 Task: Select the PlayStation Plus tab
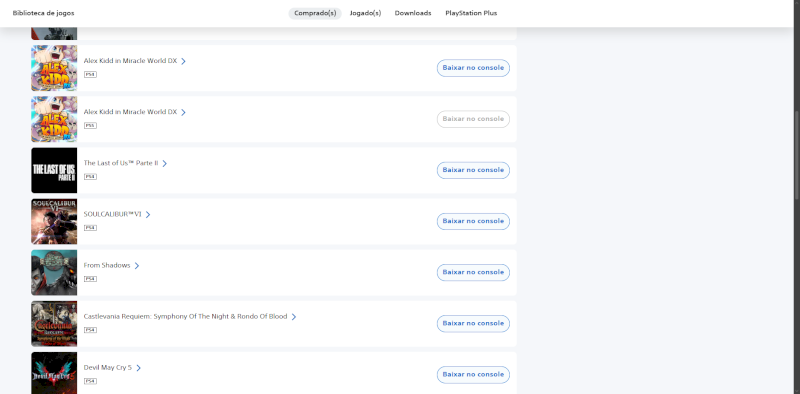pos(471,13)
